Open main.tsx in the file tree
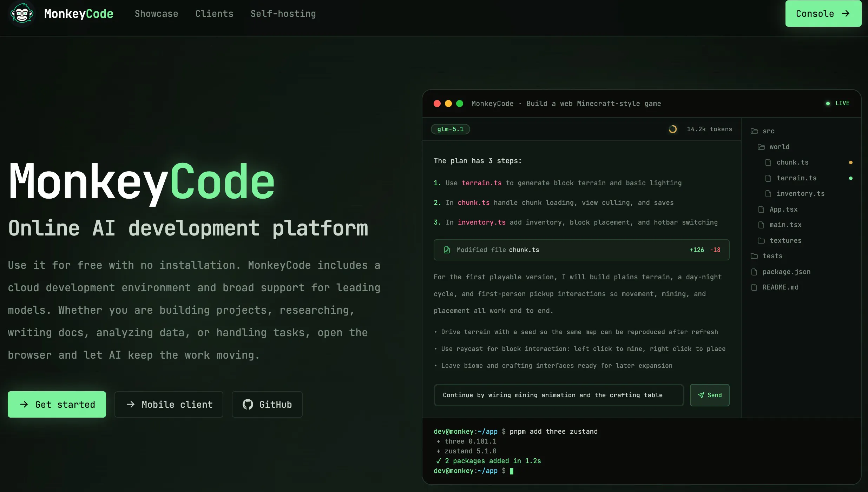Screen dimensions: 868x492 [x=785, y=225]
